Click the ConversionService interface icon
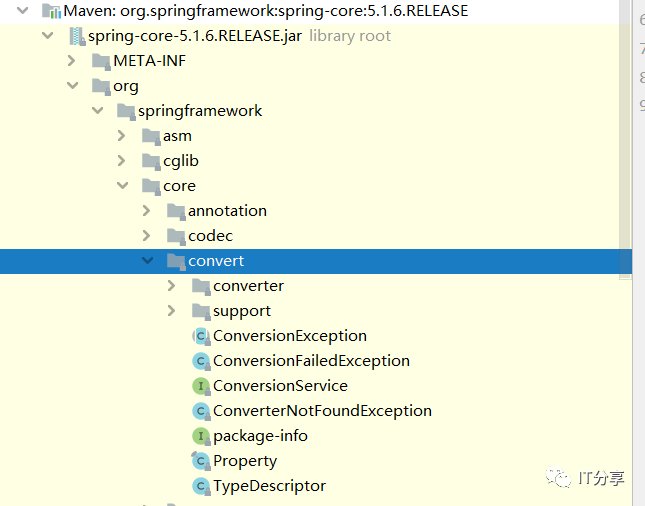Viewport: 645px width, 506px height. (200, 386)
